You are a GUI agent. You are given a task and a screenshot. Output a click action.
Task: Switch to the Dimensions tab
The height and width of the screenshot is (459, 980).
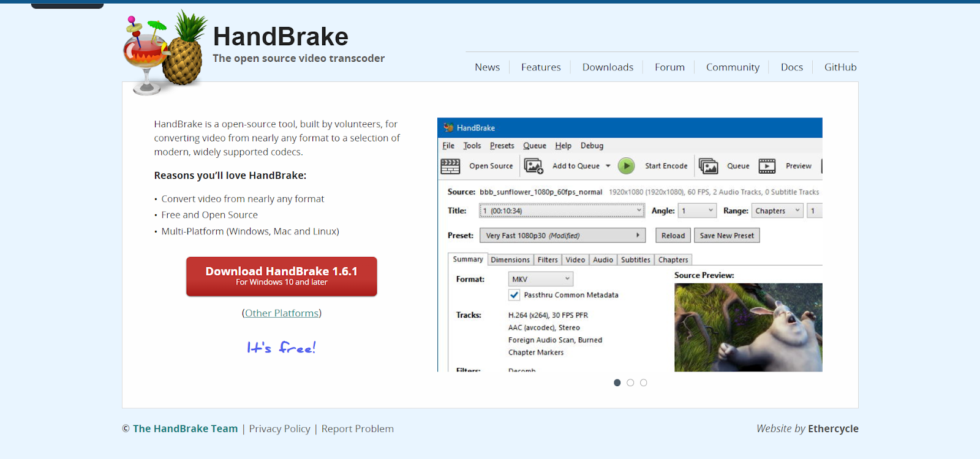(x=510, y=260)
